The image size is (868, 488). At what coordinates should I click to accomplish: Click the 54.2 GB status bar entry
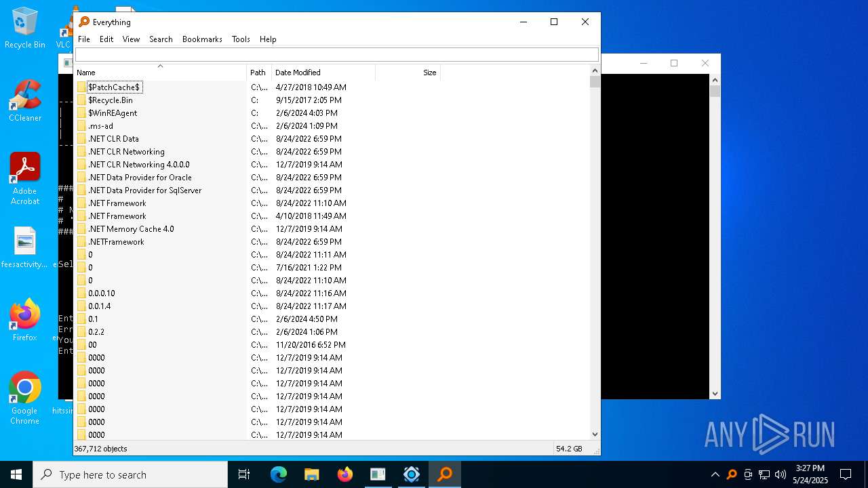point(569,449)
